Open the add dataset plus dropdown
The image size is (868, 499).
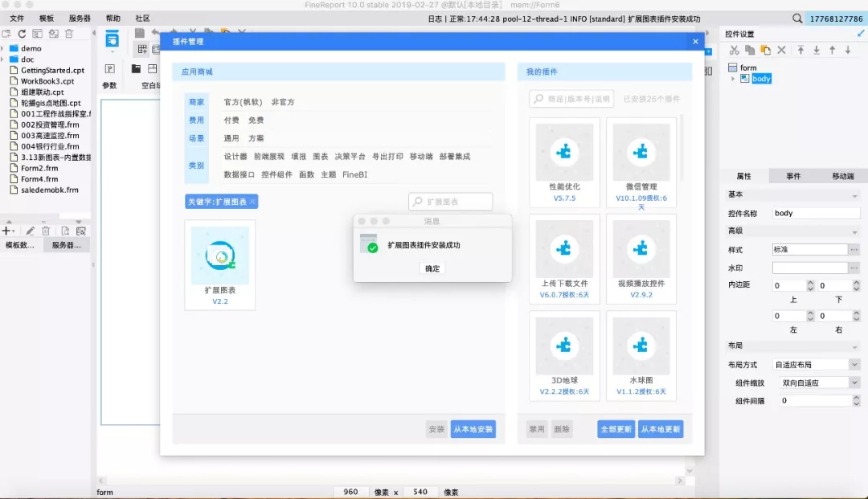click(8, 231)
